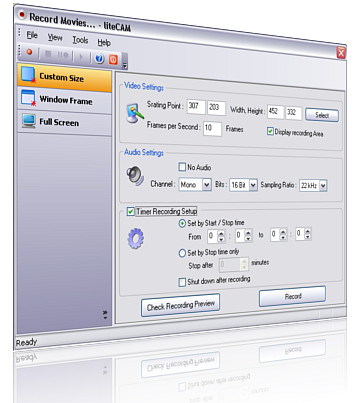Viewport: 360px width, 403px height.
Task: Enable the No Audio checkbox
Action: (x=182, y=167)
